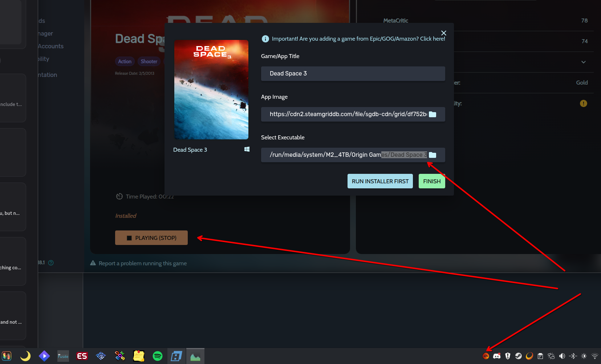Click the FINISH button

coord(432,181)
